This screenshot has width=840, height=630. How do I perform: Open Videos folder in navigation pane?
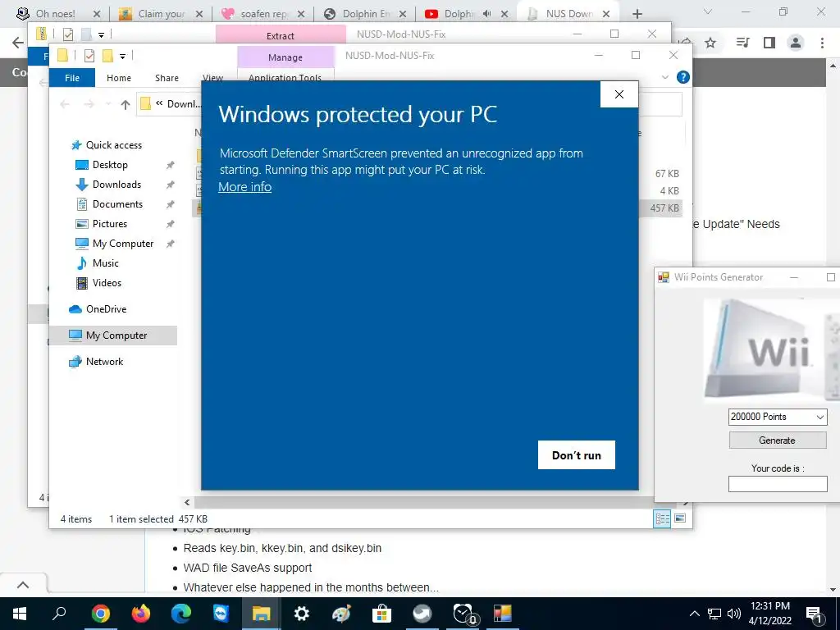click(x=107, y=283)
